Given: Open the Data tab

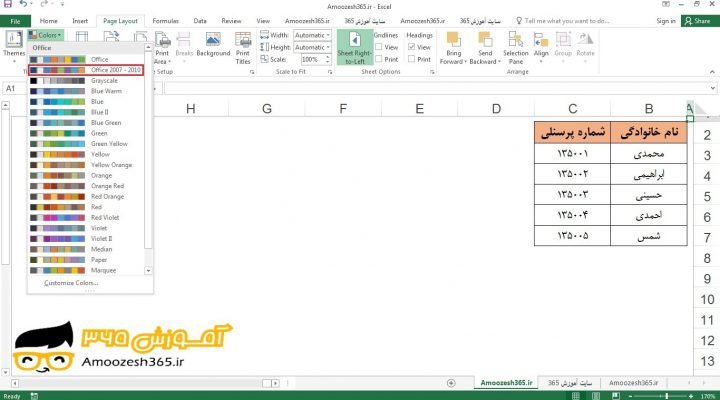Looking at the screenshot, I should [x=200, y=21].
